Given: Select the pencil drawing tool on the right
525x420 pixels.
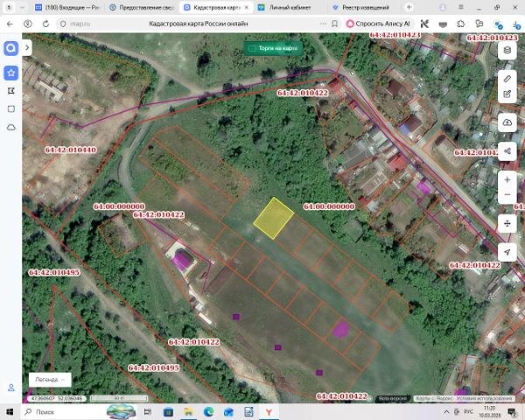Looking at the screenshot, I should click(507, 79).
